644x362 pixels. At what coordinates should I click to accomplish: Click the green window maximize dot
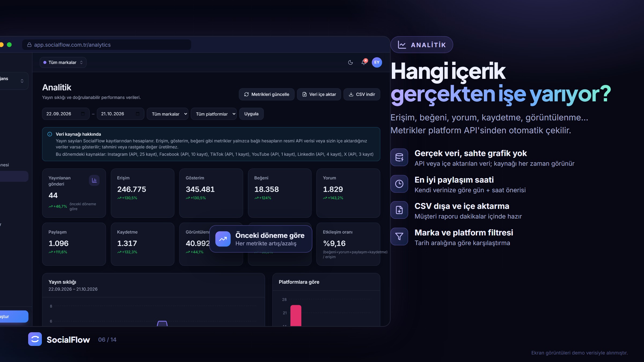9,45
